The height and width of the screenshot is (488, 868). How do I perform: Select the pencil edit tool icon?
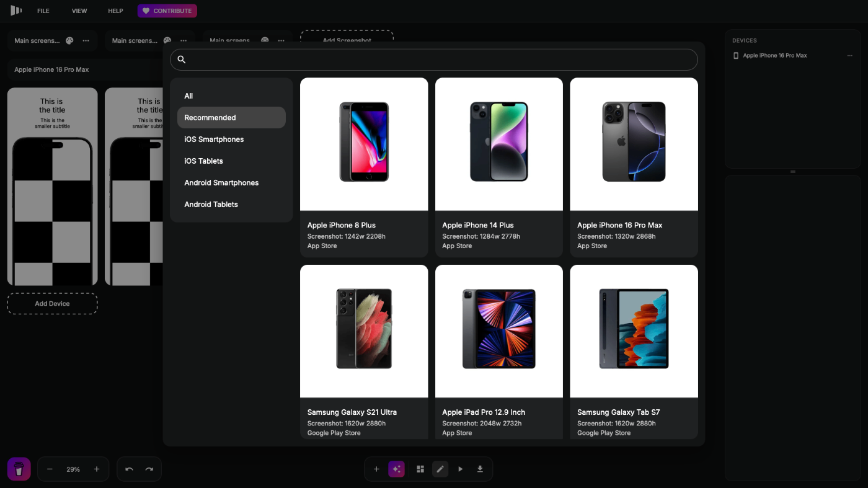(440, 469)
